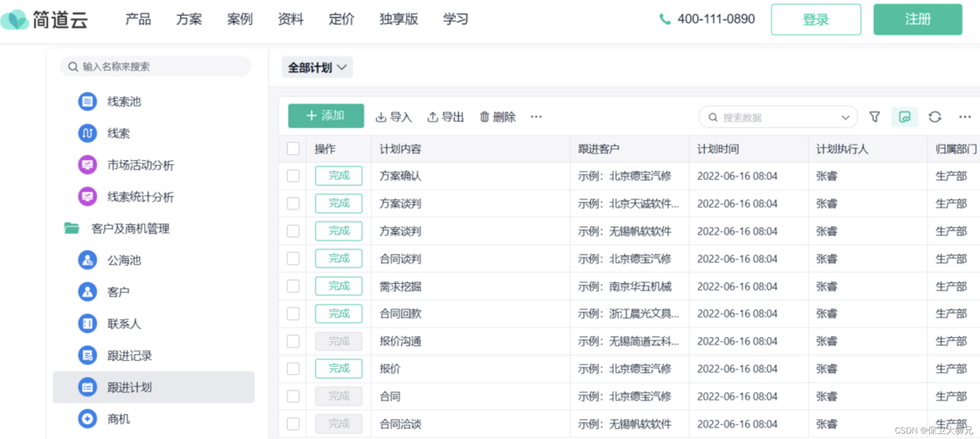Open the 学习 menu
This screenshot has height=439, width=980.
coord(456,19)
